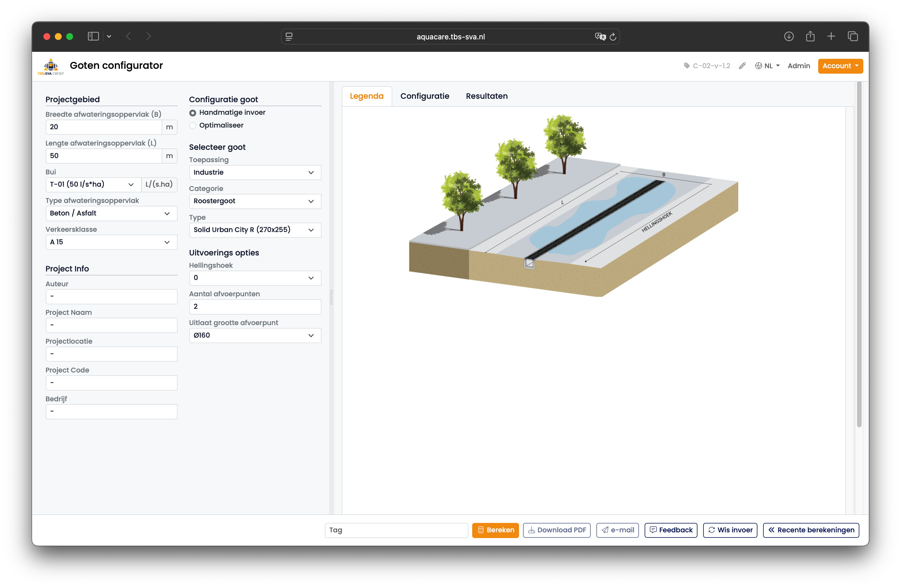Click the browser translate page icon

click(600, 36)
